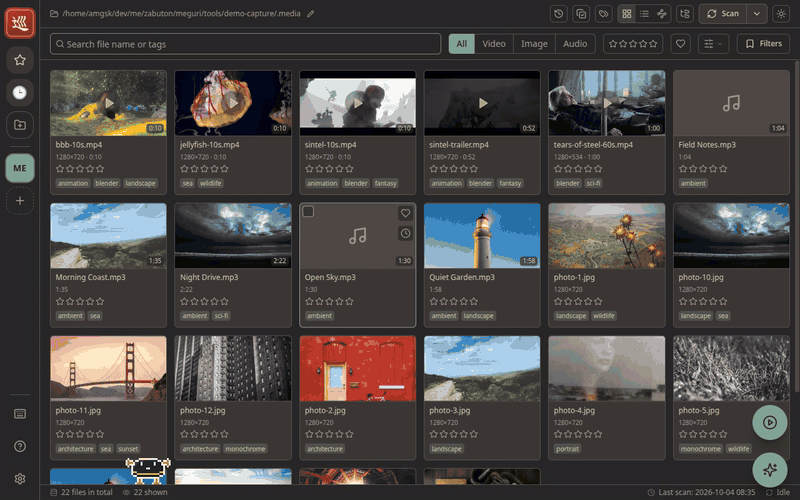Open the history icon in the top toolbar
The height and width of the screenshot is (500, 800).
[559, 14]
